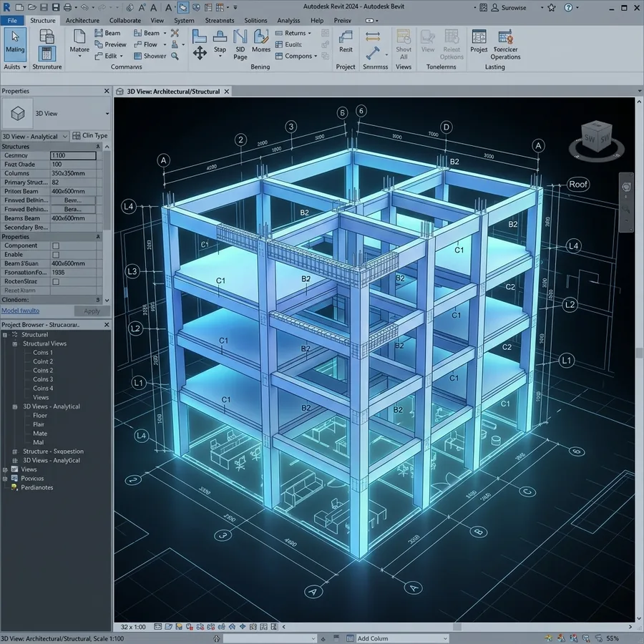Open the Collaborate ribbon tab

click(x=125, y=20)
